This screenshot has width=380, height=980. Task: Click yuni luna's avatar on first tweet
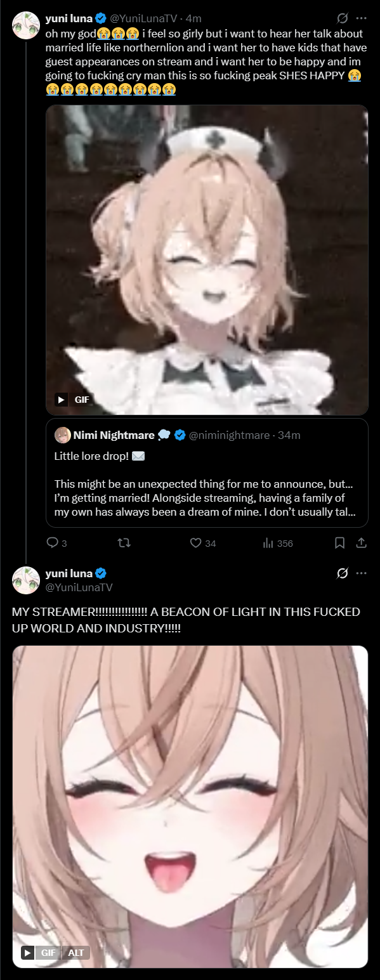click(26, 25)
